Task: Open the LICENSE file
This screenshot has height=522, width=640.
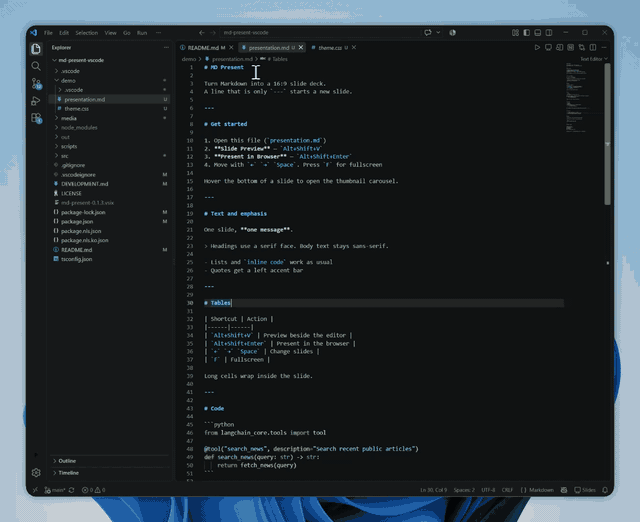Action: [x=109, y=193]
